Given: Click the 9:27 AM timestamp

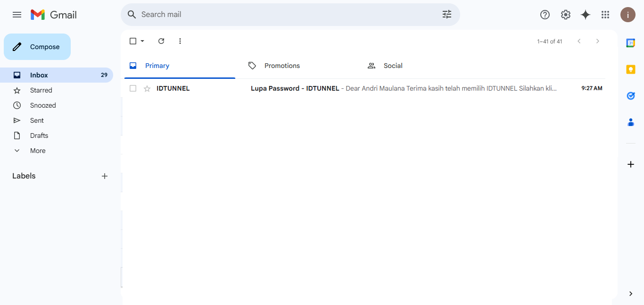Looking at the screenshot, I should (x=592, y=88).
